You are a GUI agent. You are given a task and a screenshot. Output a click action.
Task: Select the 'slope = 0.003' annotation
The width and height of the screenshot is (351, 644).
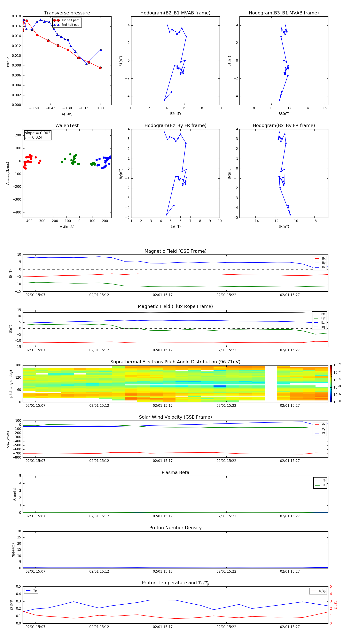click(37, 133)
